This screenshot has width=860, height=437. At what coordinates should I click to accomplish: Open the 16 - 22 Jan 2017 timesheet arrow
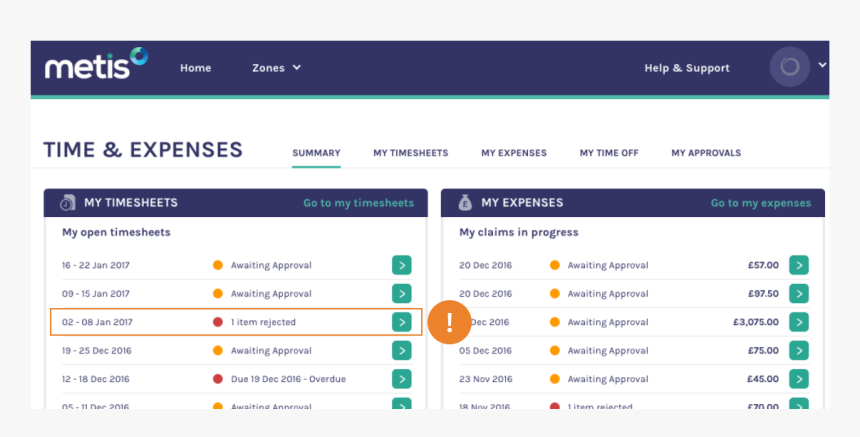401,265
